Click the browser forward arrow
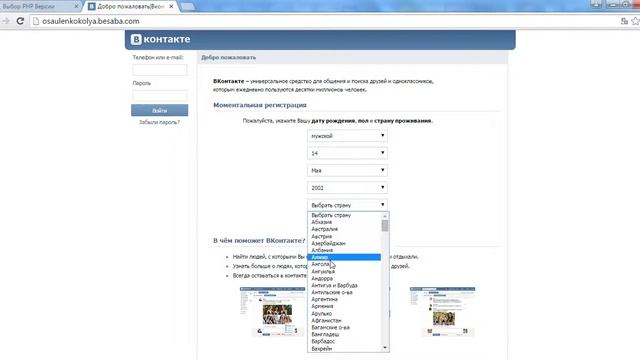Screen dimensions: 640x360 (x=6, y=21)
